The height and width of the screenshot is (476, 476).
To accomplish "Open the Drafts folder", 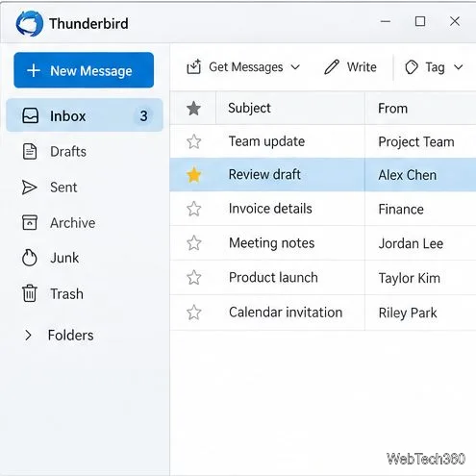I will (68, 152).
